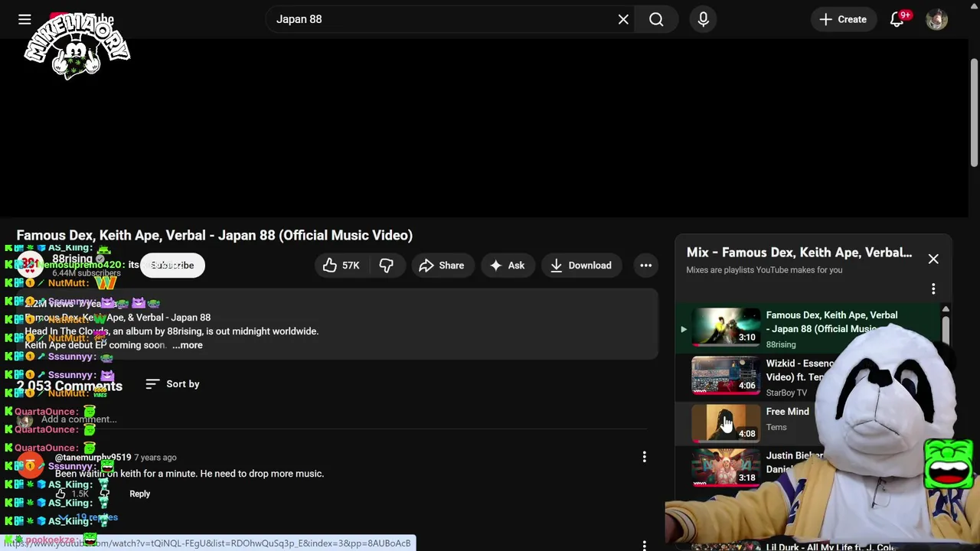This screenshot has height=551, width=980.
Task: Open the Ask AI assistant button
Action: (508, 266)
